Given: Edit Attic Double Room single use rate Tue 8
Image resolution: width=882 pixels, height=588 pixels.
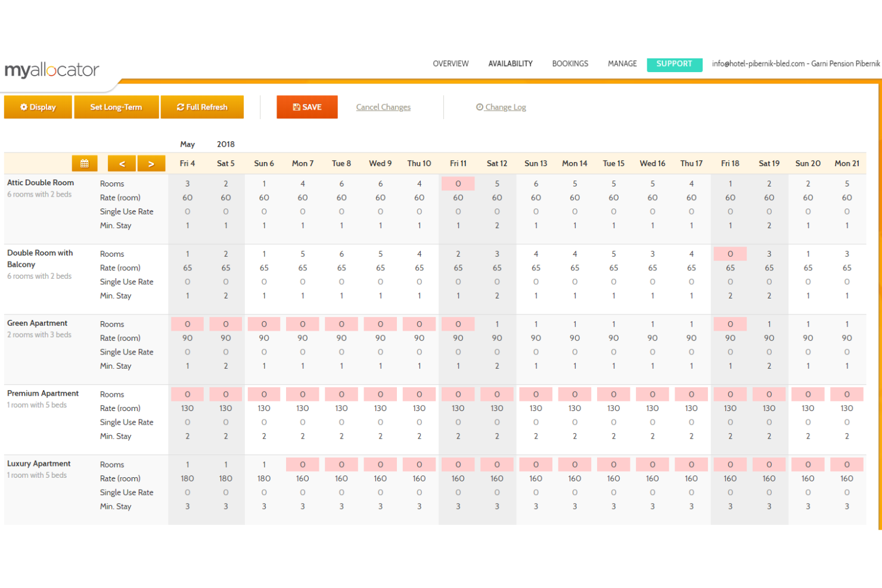Looking at the screenshot, I should coord(341,211).
